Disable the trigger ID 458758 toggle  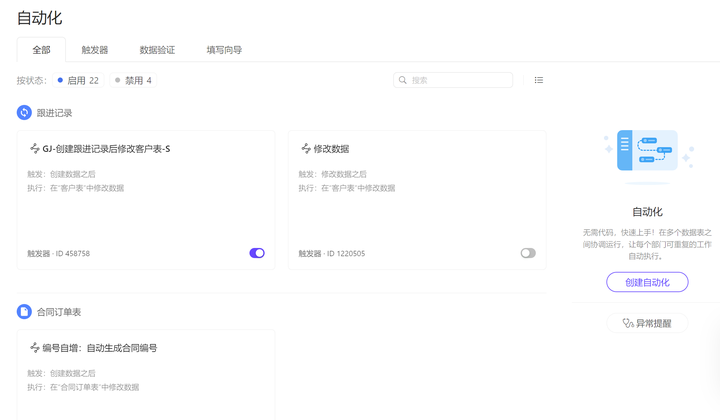pos(257,253)
